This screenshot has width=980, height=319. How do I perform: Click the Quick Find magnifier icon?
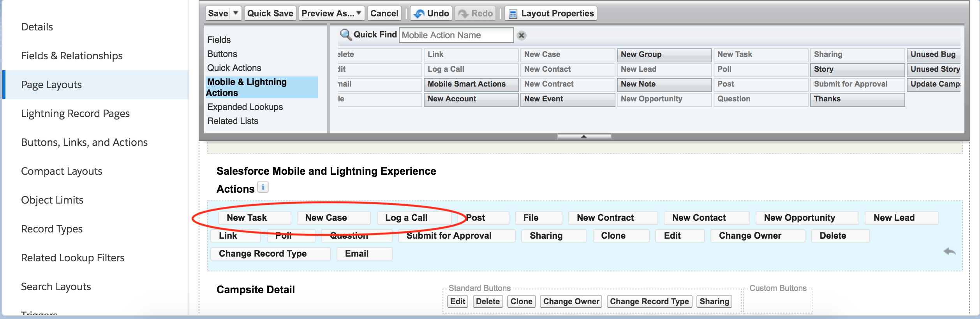point(345,35)
